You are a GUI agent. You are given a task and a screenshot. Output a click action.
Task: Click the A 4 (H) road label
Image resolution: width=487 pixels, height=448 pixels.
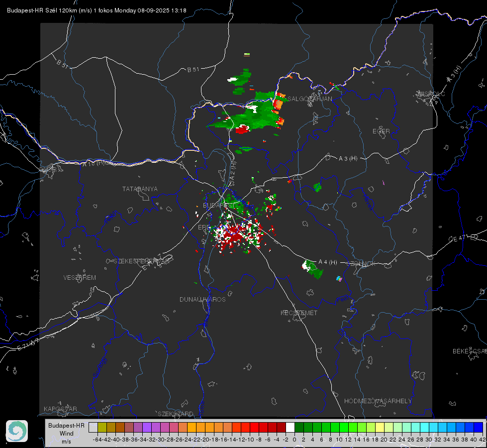point(328,262)
